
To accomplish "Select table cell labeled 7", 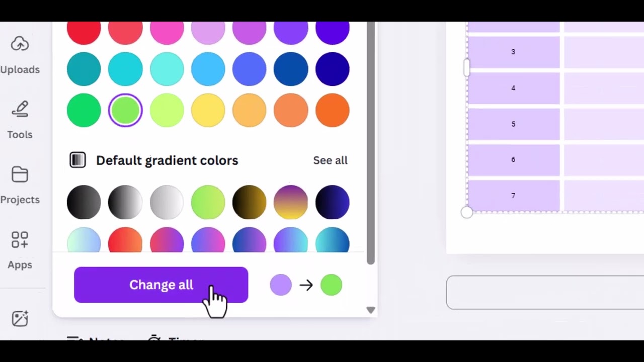I will (514, 196).
